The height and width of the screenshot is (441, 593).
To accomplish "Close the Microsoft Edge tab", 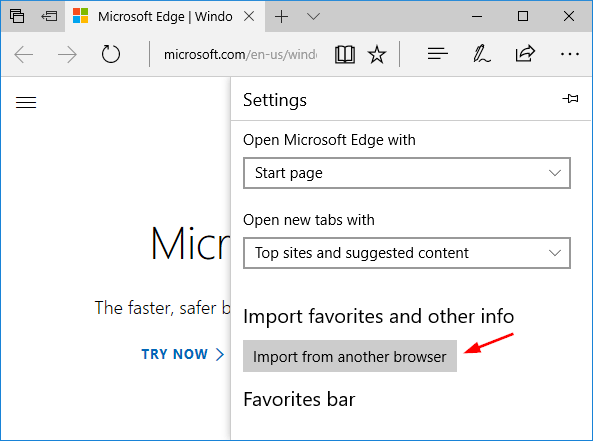I will [x=249, y=16].
